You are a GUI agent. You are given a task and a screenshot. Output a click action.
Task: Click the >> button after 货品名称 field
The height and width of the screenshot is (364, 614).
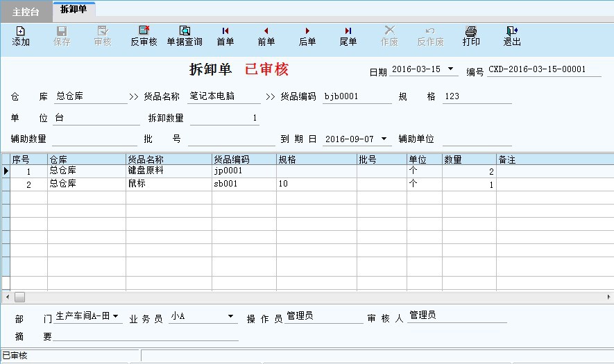(270, 96)
